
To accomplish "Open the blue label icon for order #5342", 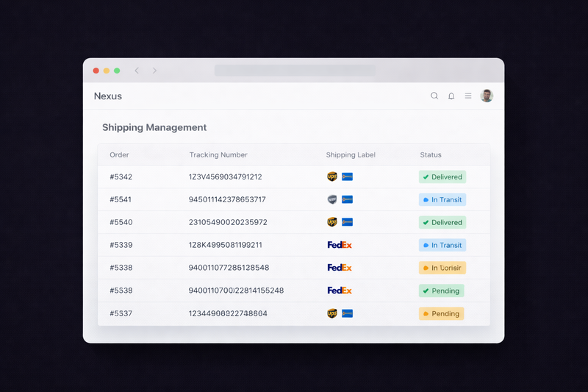I will click(x=347, y=177).
